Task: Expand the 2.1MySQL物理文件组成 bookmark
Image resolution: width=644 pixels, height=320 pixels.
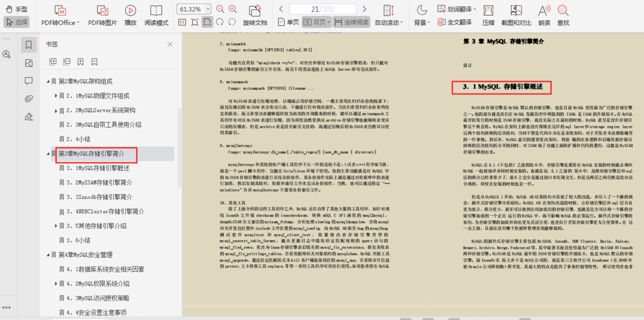Action: (x=56, y=96)
